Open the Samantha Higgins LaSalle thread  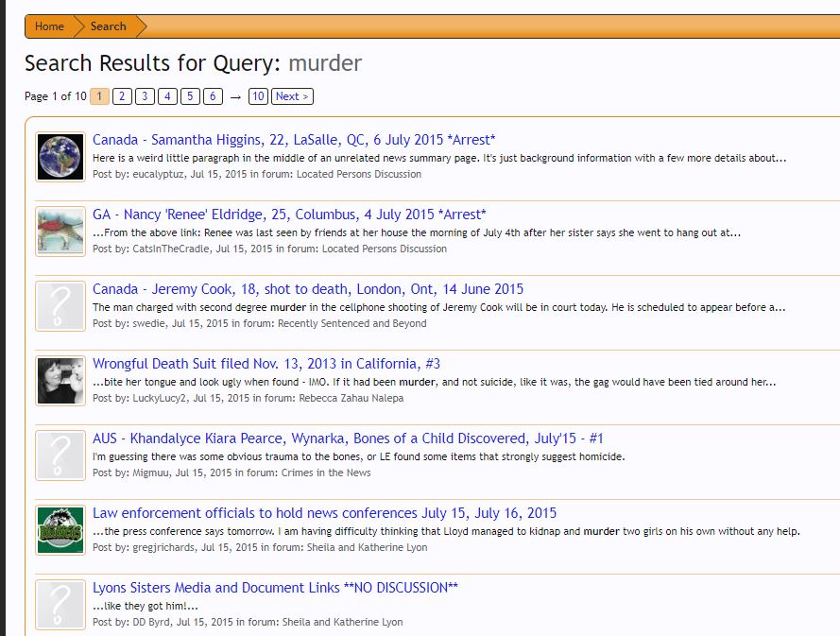click(294, 140)
